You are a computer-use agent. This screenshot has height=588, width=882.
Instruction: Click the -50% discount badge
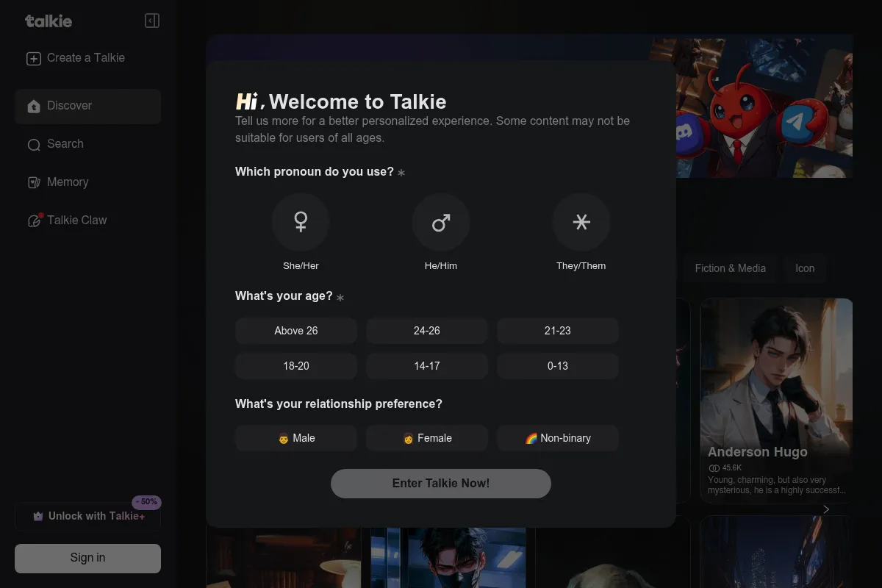point(146,502)
